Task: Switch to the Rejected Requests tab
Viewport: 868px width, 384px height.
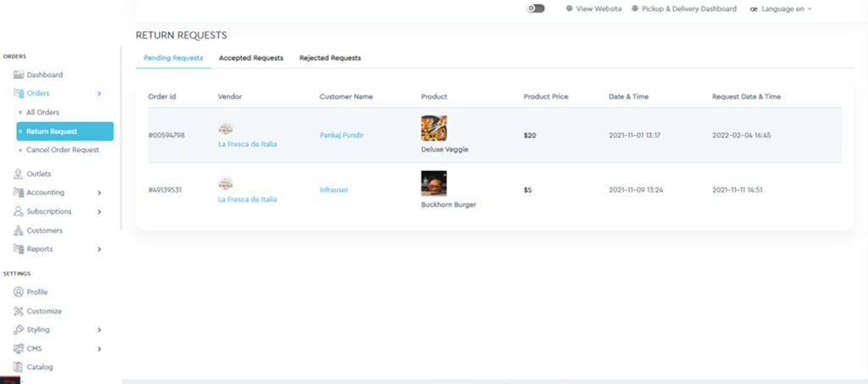Action: [x=330, y=58]
